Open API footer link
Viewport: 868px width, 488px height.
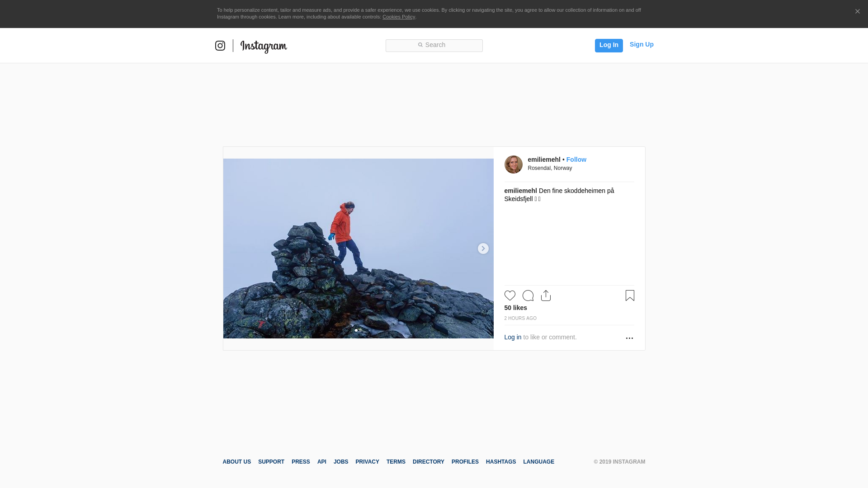point(322,462)
